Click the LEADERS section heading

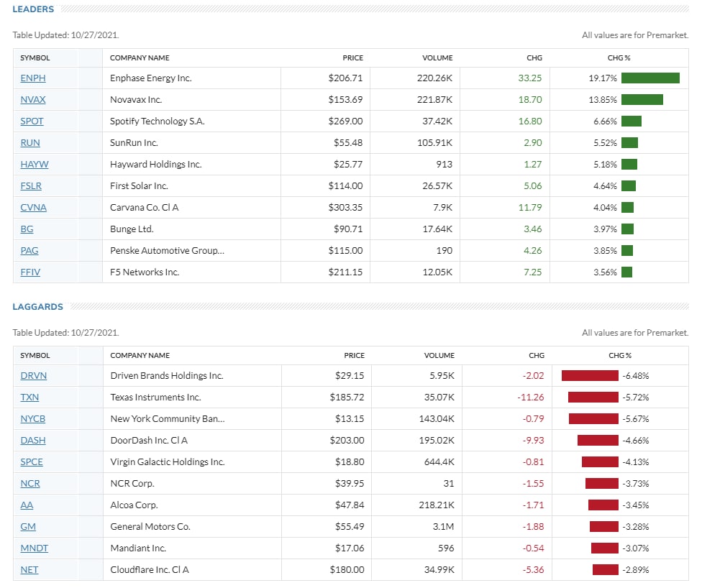(x=33, y=9)
